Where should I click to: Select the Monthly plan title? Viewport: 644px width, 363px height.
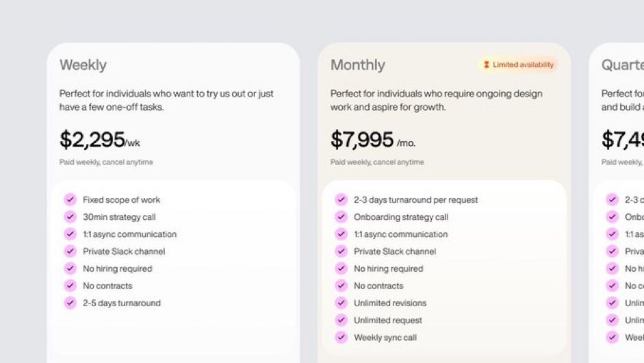358,65
